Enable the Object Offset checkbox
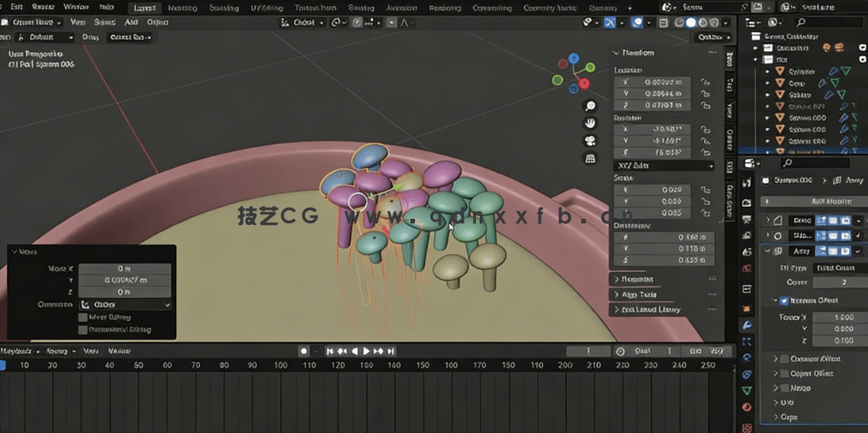Viewport: 868px width, 433px height. pos(784,374)
